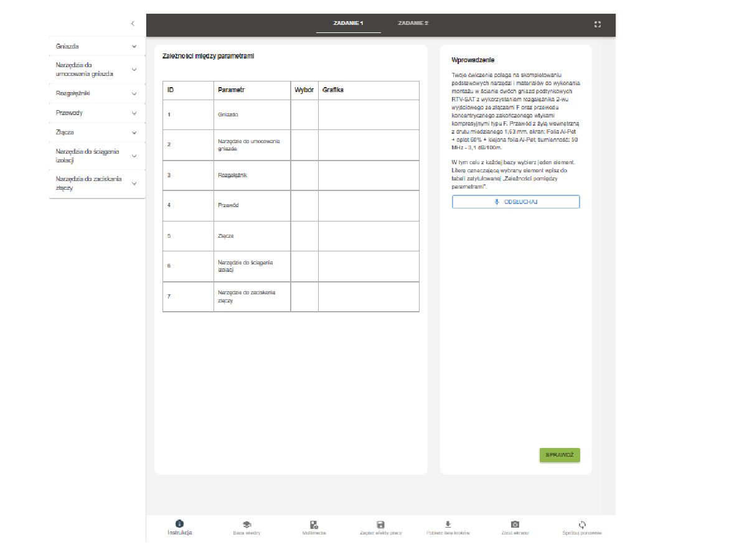Collapse the left sidebar with arrow
Screen dimensions: 747x560
[133, 24]
